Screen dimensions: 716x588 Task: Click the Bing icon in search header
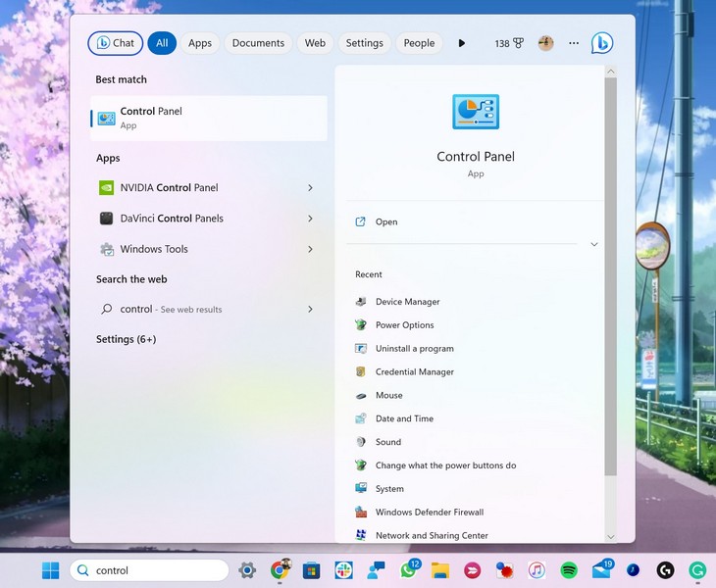pyautogui.click(x=601, y=43)
